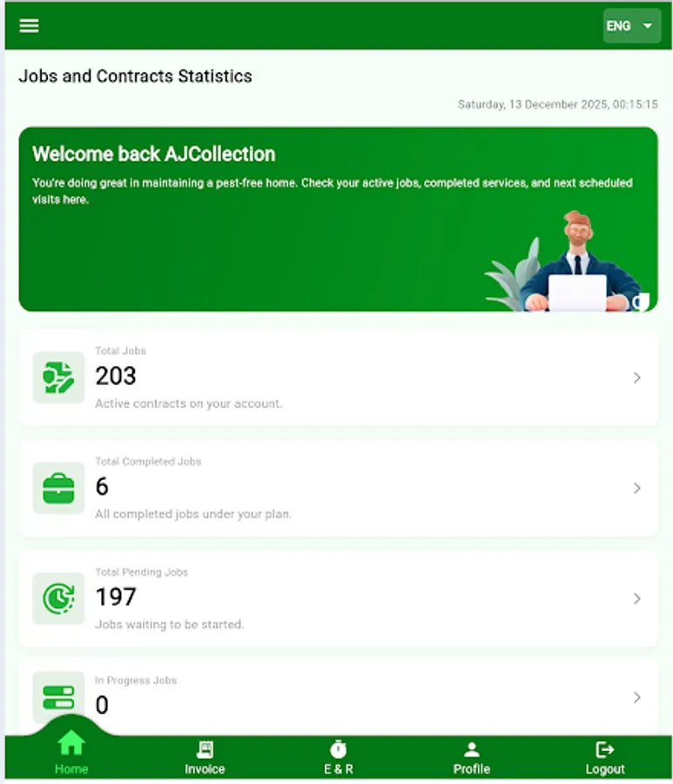673x784 pixels.
Task: Switch to the Invoice tab
Action: pyautogui.click(x=205, y=756)
